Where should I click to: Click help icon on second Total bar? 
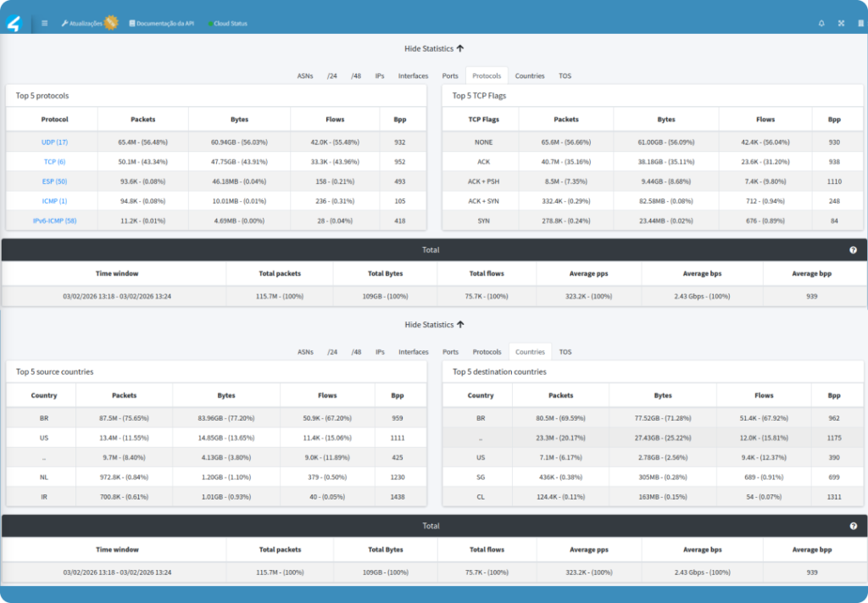pyautogui.click(x=854, y=526)
